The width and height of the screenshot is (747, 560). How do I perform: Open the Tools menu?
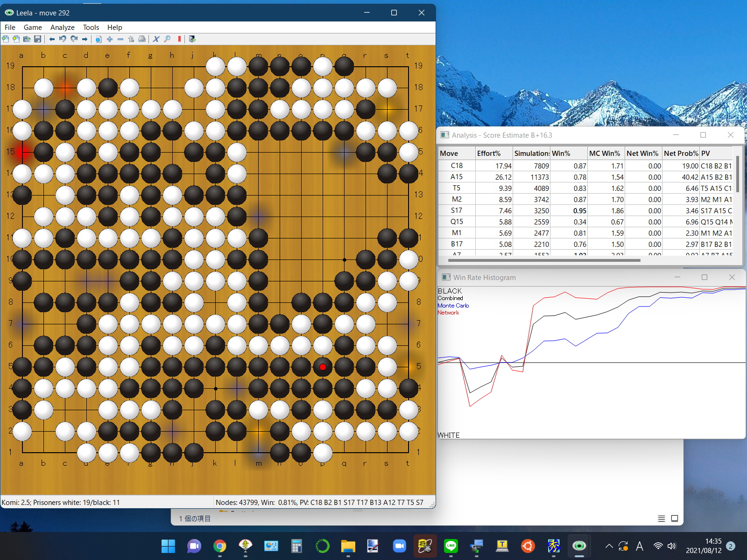[x=91, y=28]
